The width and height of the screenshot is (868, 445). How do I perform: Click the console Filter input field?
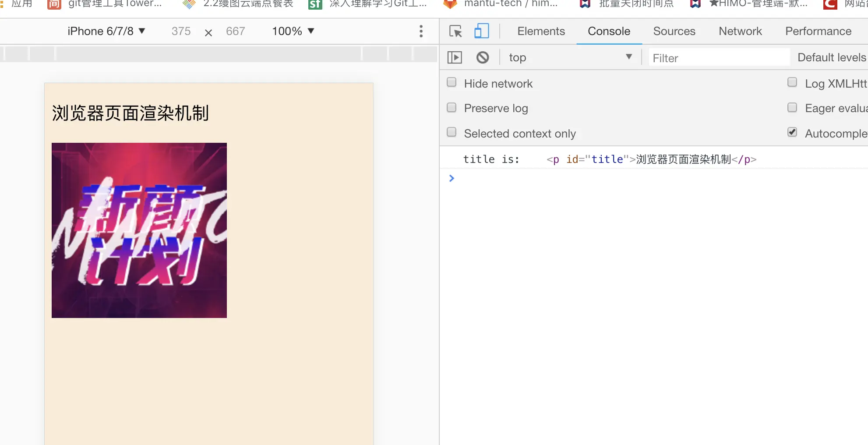point(719,58)
